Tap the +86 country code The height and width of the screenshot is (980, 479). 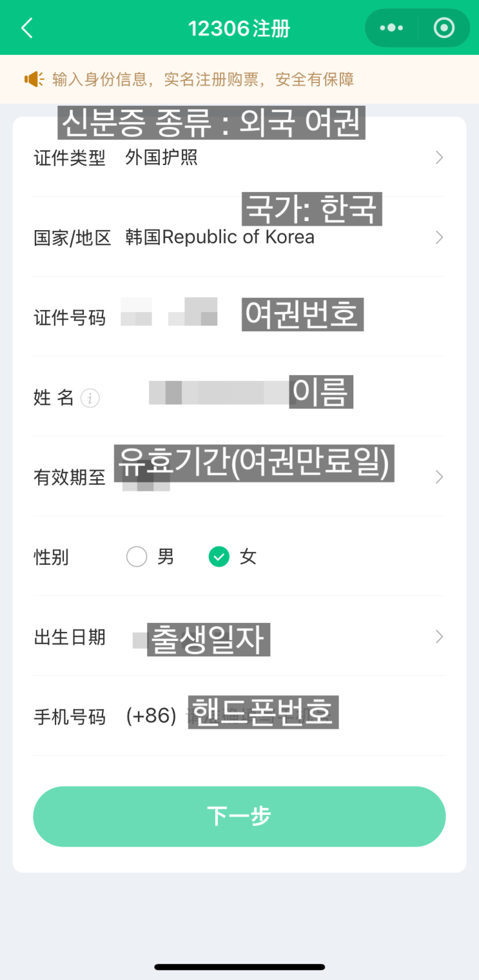tap(152, 716)
